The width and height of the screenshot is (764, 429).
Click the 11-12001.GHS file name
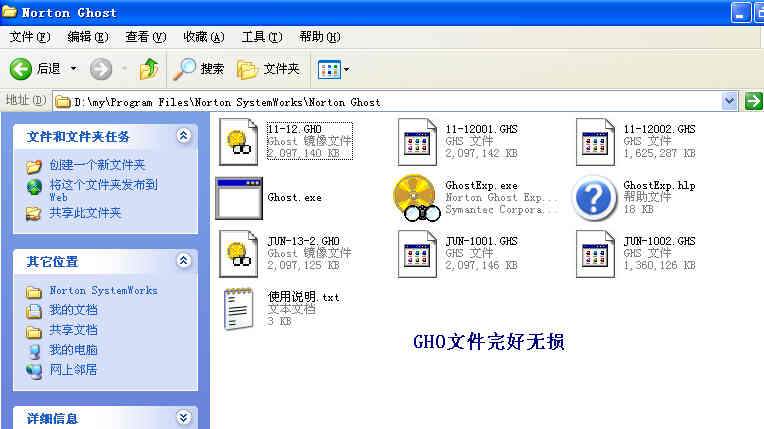(481, 129)
